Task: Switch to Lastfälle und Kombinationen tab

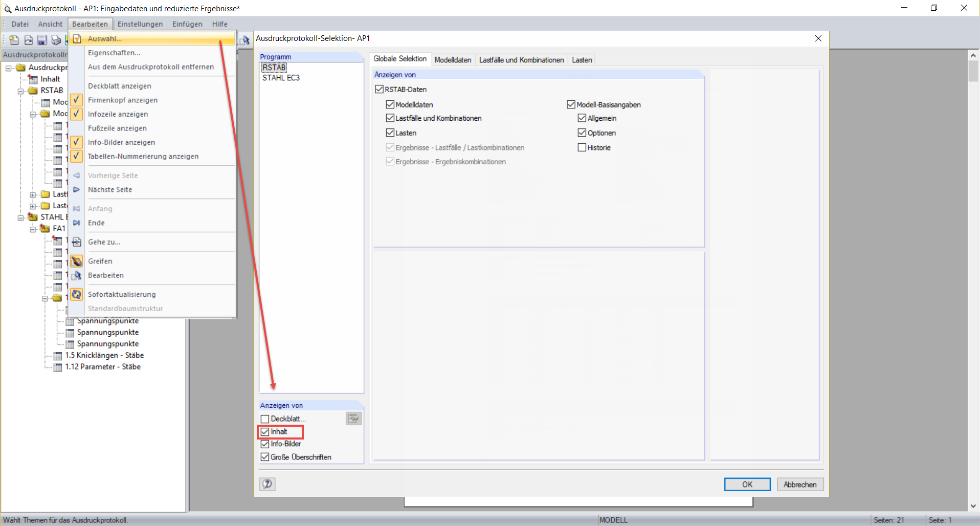Action: pyautogui.click(x=521, y=60)
